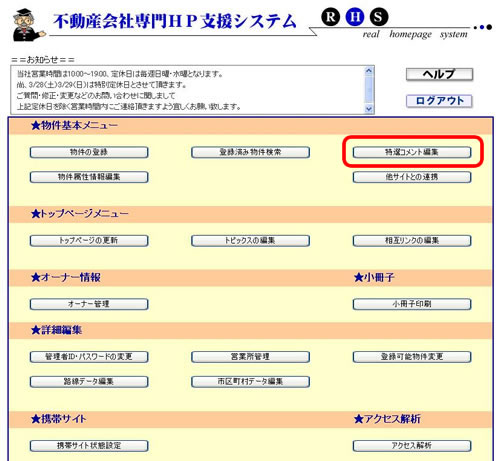Click scroll up arrow in notice box

pos(369,71)
